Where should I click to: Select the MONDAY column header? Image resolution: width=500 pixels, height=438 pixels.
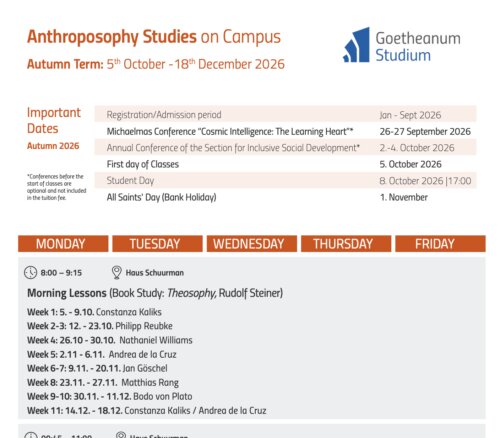click(x=63, y=244)
